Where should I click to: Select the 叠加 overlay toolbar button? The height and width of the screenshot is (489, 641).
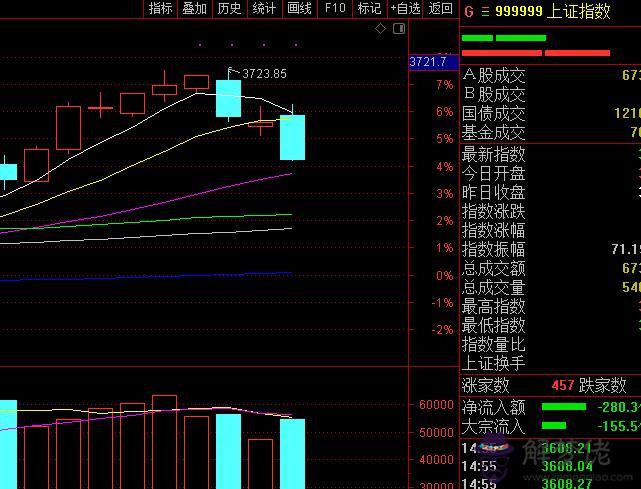click(194, 9)
